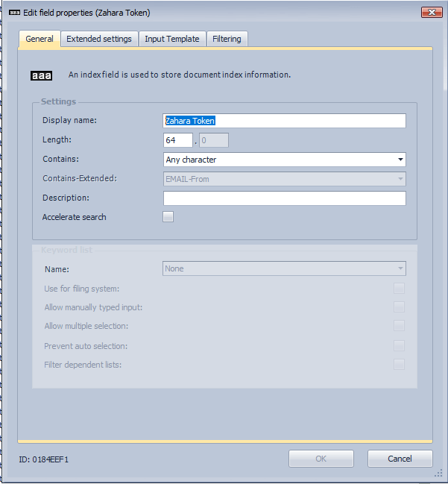The height and width of the screenshot is (484, 448).
Task: Toggle Use for filing system checkbox
Action: [x=399, y=289]
